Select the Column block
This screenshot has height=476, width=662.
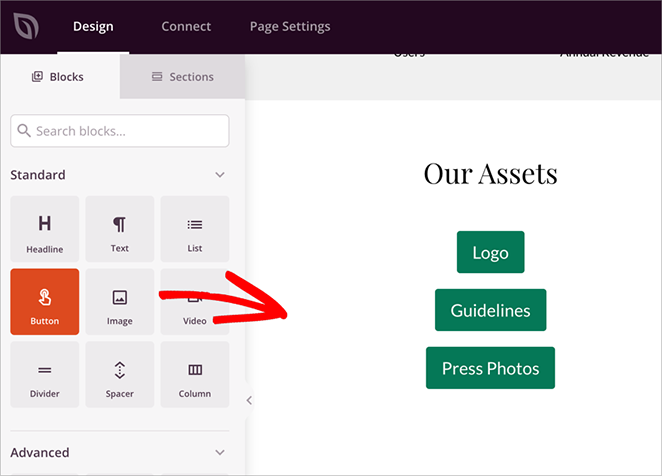click(x=195, y=375)
